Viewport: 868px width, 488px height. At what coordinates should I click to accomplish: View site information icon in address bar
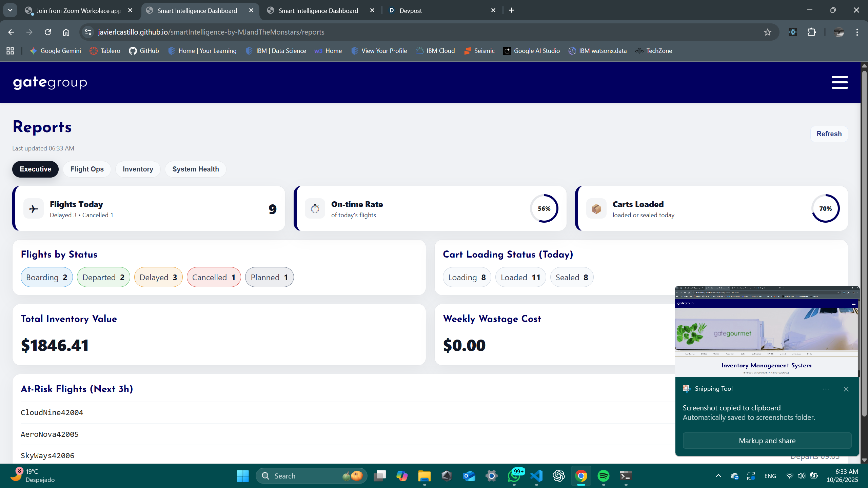coord(88,32)
